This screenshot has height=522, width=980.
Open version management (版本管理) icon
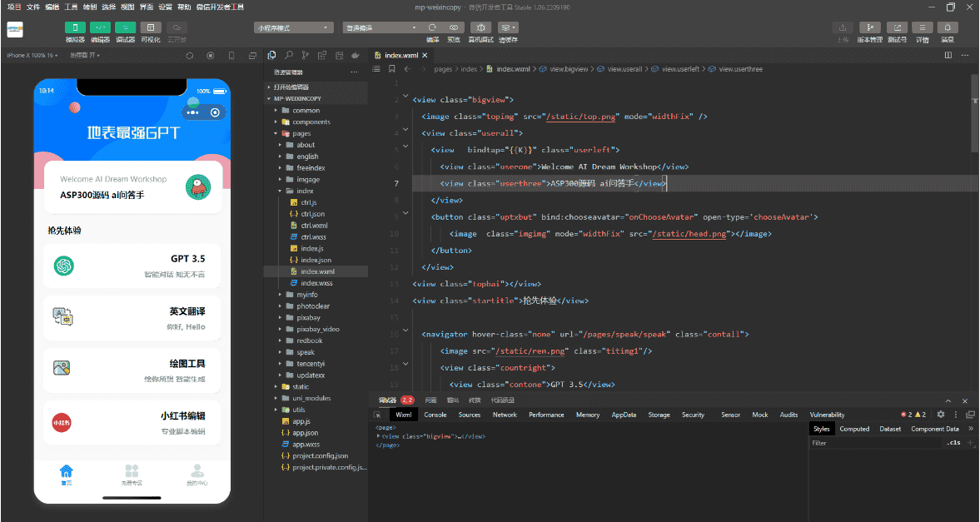click(869, 27)
